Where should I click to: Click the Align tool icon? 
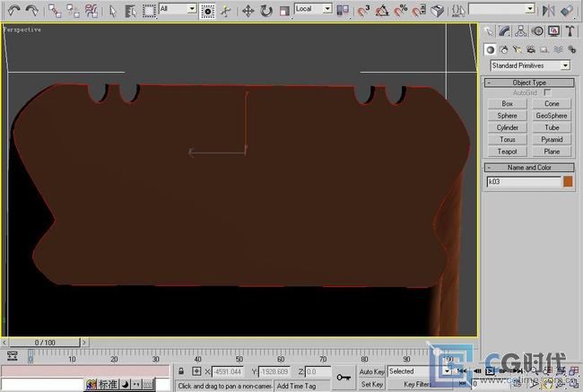click(567, 11)
